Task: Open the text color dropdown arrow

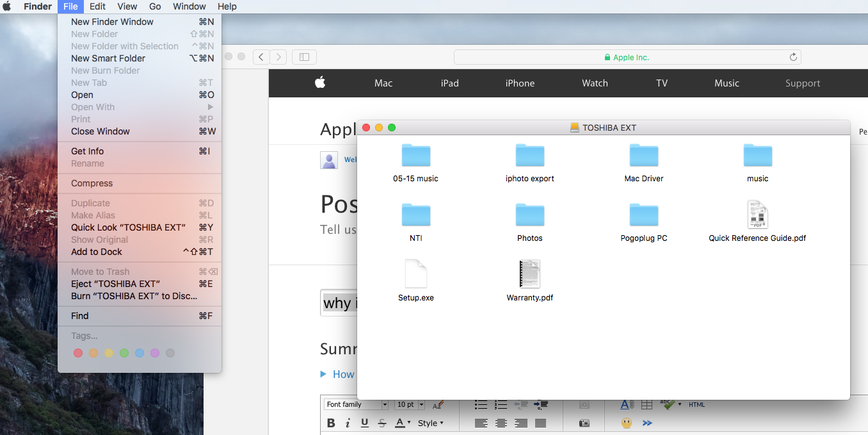Action: pyautogui.click(x=409, y=423)
